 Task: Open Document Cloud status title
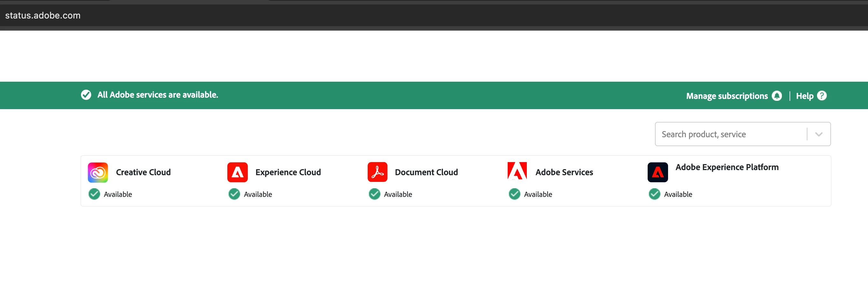[x=426, y=172]
